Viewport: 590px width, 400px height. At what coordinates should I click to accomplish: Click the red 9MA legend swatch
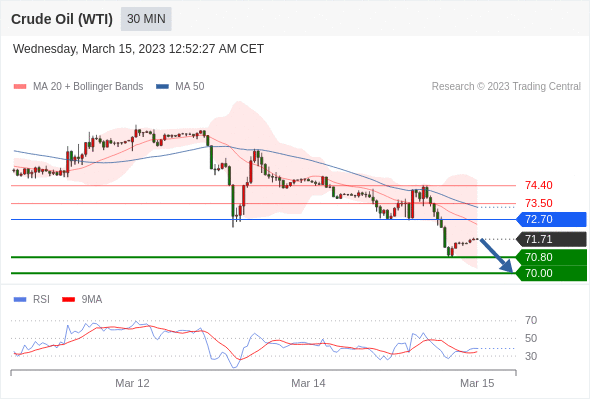click(68, 300)
